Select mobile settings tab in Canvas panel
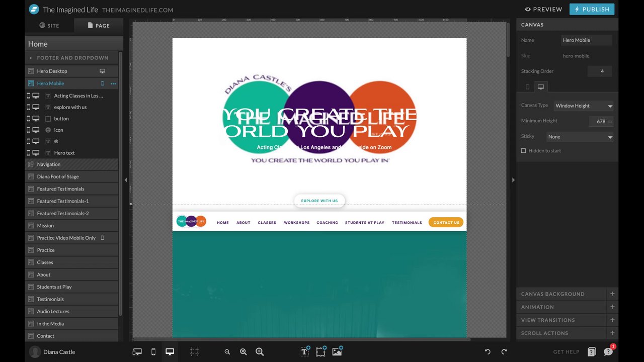The image size is (644, 362). click(527, 86)
